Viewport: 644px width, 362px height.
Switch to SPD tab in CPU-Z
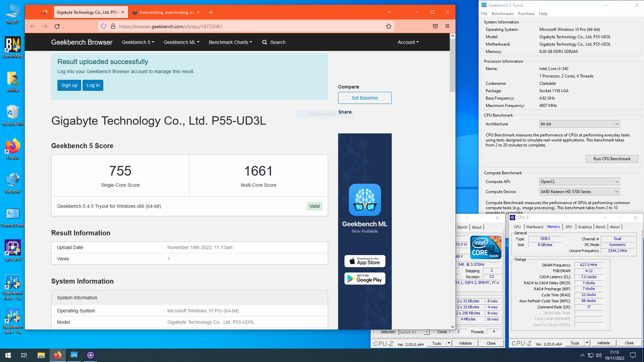pyautogui.click(x=569, y=227)
